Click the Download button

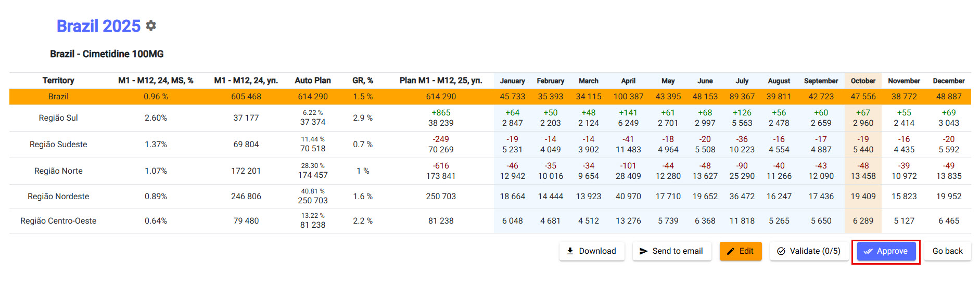[x=591, y=251]
